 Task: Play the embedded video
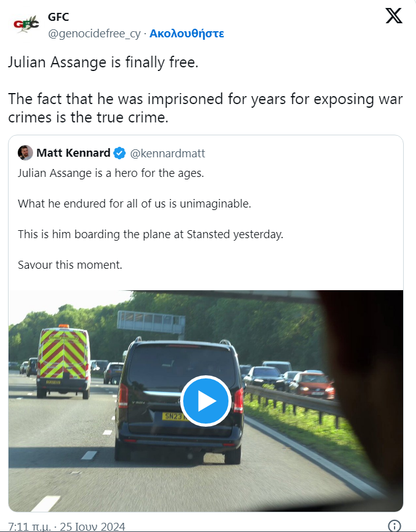pyautogui.click(x=206, y=401)
